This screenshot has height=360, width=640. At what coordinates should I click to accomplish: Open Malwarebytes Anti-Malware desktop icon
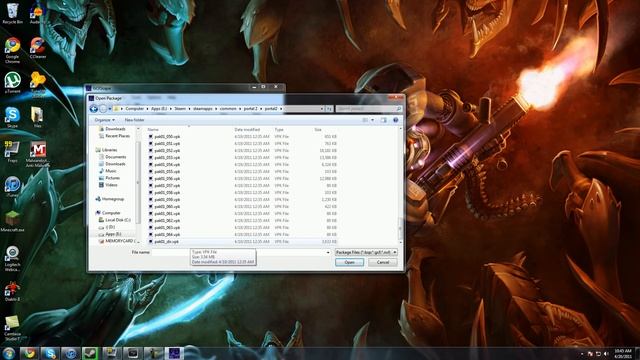(x=38, y=154)
